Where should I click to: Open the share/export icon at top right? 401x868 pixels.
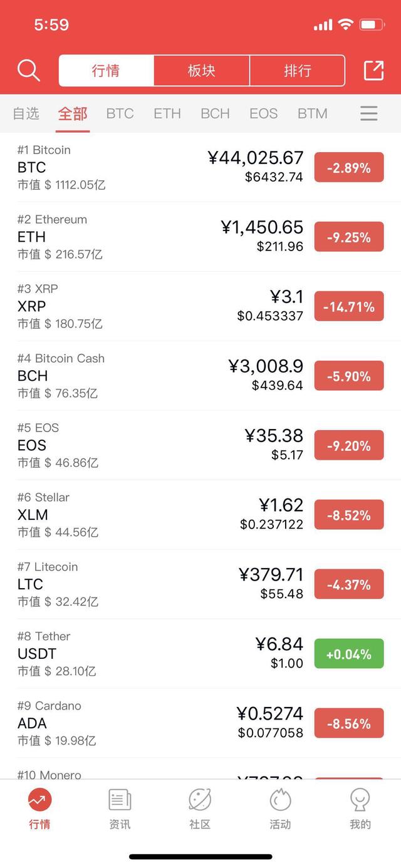click(x=373, y=71)
